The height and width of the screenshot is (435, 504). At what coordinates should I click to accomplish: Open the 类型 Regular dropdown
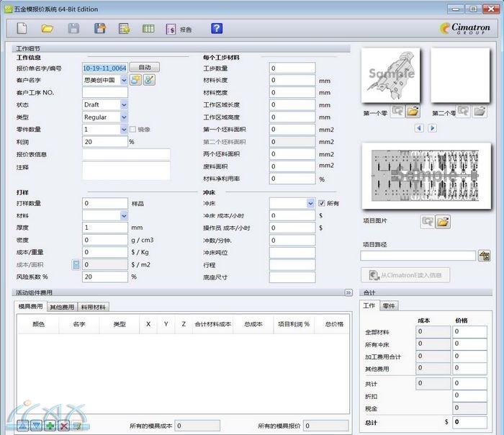coord(124,117)
